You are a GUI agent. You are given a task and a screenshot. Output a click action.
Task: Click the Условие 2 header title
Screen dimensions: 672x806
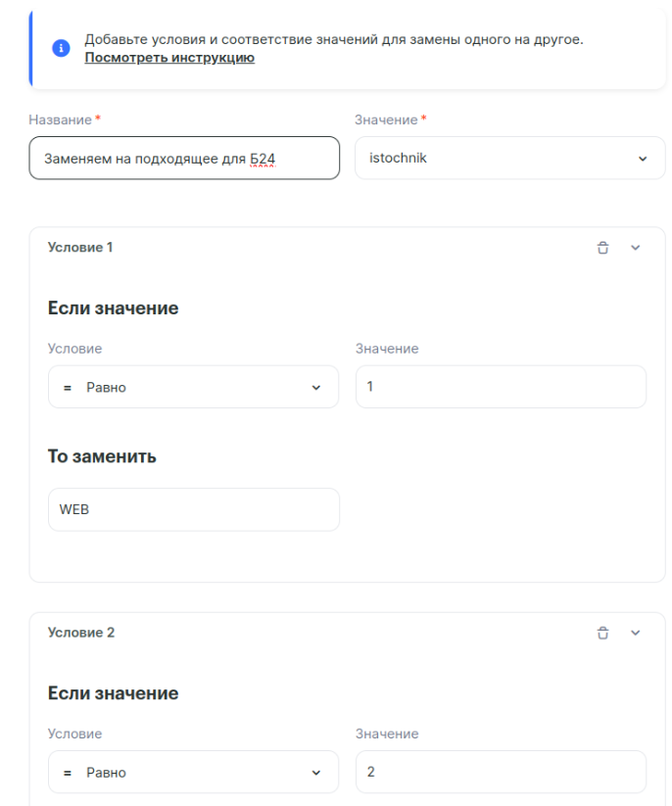(x=81, y=633)
